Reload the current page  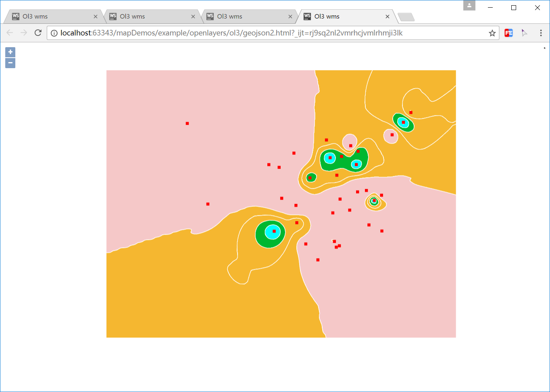pyautogui.click(x=38, y=33)
